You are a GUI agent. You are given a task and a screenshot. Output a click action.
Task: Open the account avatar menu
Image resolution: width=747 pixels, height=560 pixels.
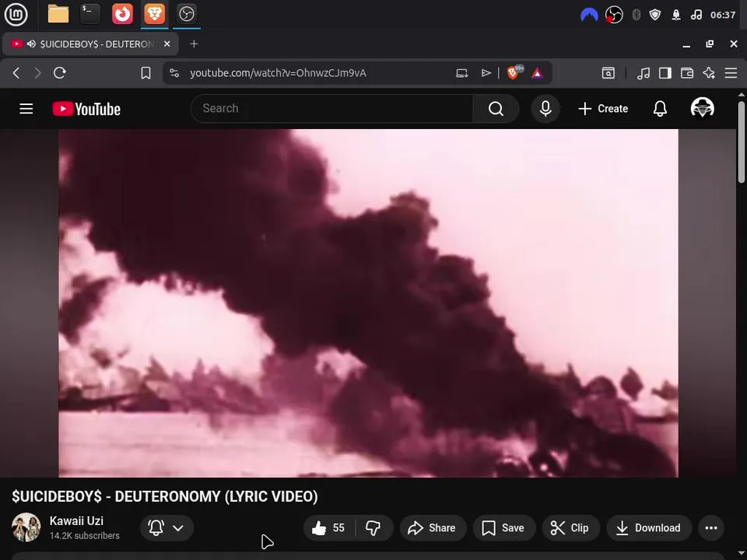pos(702,109)
